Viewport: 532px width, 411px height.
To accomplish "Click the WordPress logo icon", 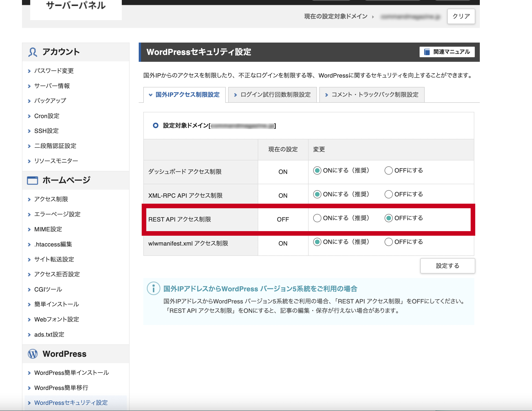I will [x=33, y=354].
